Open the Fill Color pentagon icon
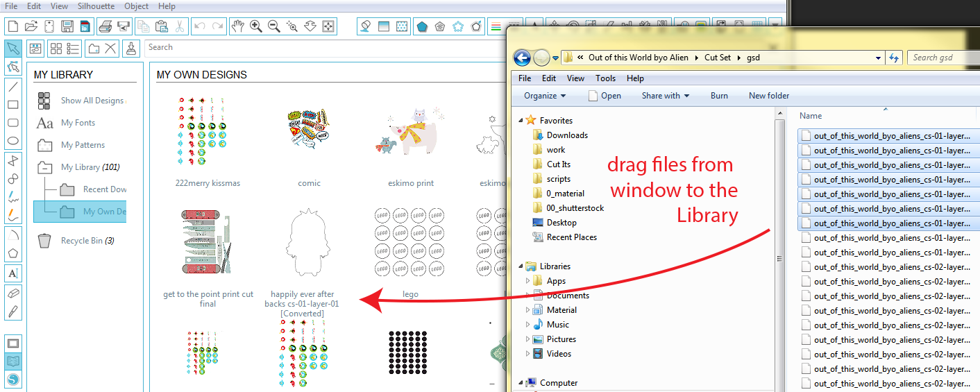The image size is (980, 392). click(x=421, y=26)
